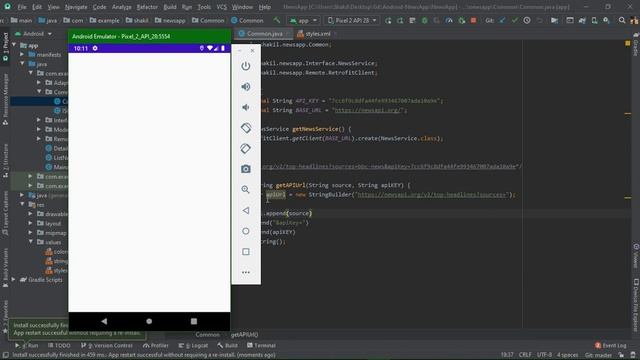Show Git history with the clock icon
The height and width of the screenshot is (360, 640).
[527, 20]
